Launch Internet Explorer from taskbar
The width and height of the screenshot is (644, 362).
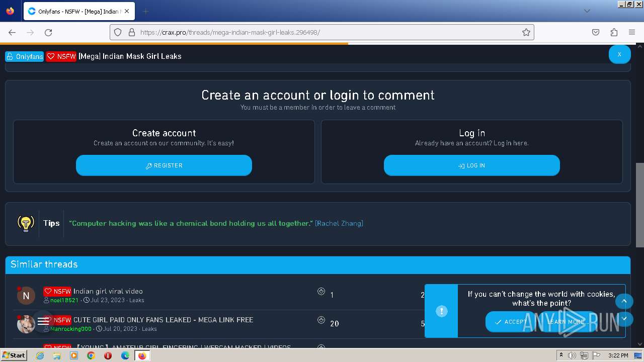pyautogui.click(x=40, y=355)
